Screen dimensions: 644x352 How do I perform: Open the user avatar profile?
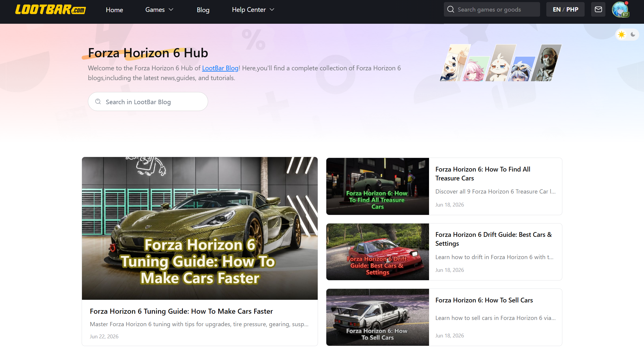pyautogui.click(x=620, y=9)
